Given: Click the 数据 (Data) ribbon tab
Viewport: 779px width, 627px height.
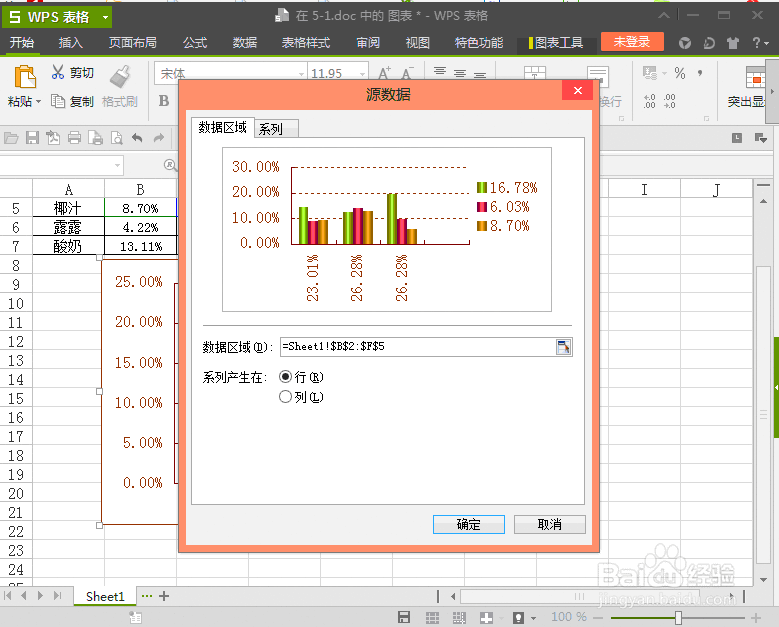Looking at the screenshot, I should point(244,43).
